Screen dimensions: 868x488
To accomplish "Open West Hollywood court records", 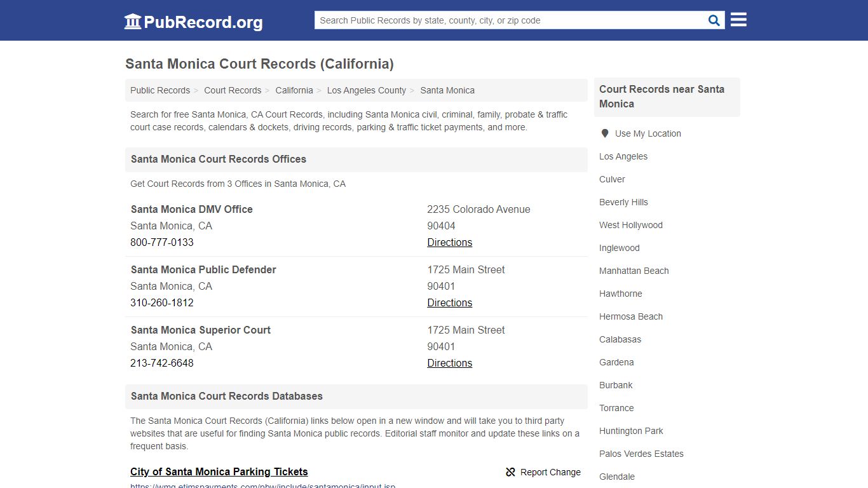I will [x=631, y=225].
